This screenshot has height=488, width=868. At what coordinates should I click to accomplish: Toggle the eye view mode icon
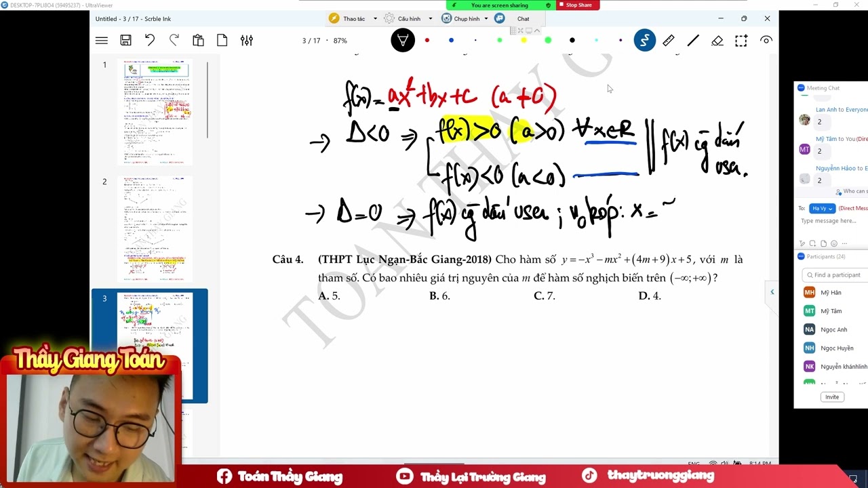pos(766,41)
